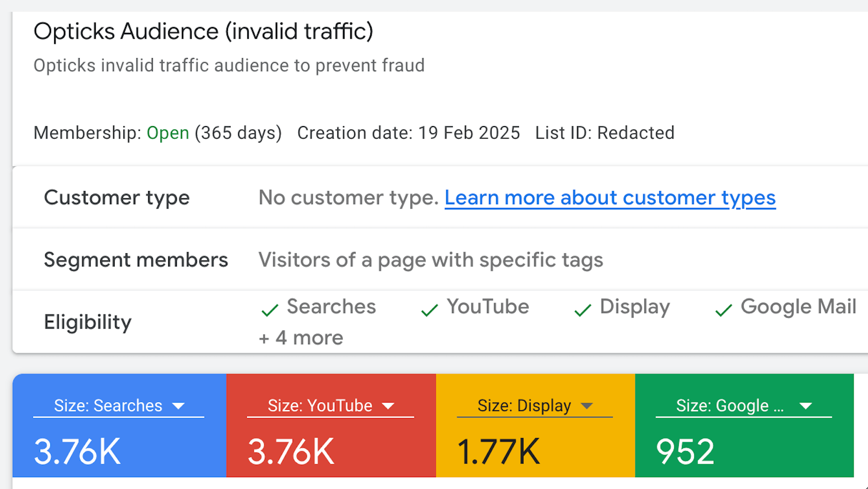The width and height of the screenshot is (868, 489).
Task: Expand the Size: Google dropdown in green tile
Action: click(x=744, y=406)
